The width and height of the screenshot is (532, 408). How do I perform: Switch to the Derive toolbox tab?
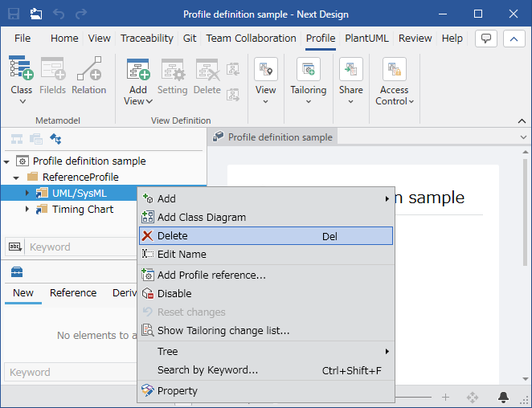click(x=125, y=292)
